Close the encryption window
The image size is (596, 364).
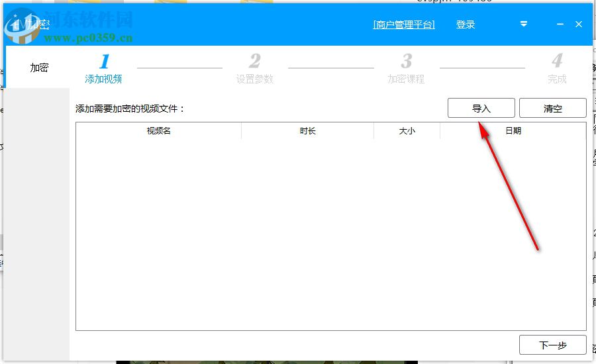coord(579,24)
